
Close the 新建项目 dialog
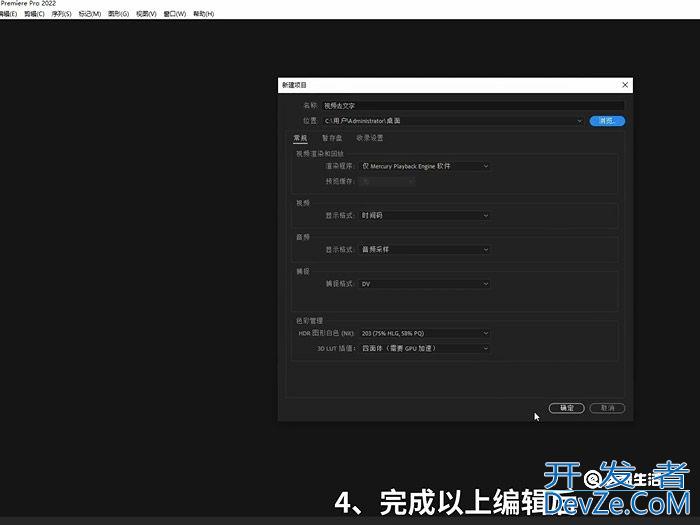click(625, 85)
